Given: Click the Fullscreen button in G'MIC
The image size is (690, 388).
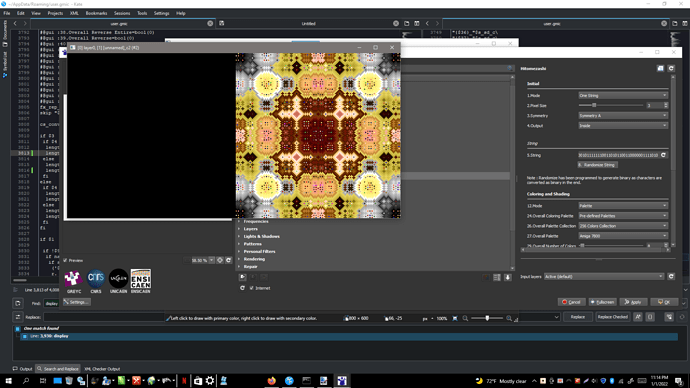Looking at the screenshot, I should click(x=602, y=302).
